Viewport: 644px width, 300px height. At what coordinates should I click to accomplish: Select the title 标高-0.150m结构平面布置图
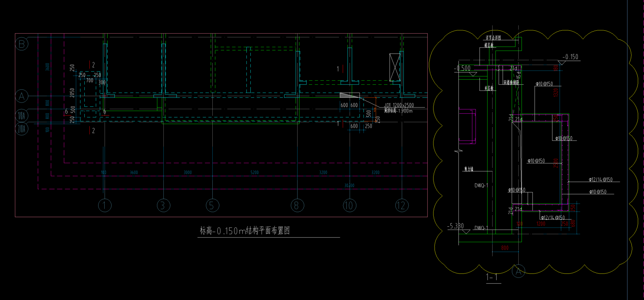coord(245,230)
